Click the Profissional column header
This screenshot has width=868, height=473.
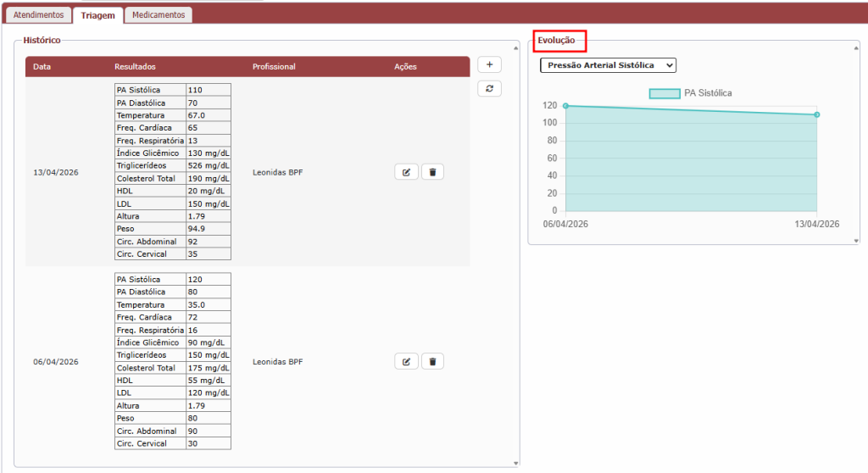pos(274,67)
